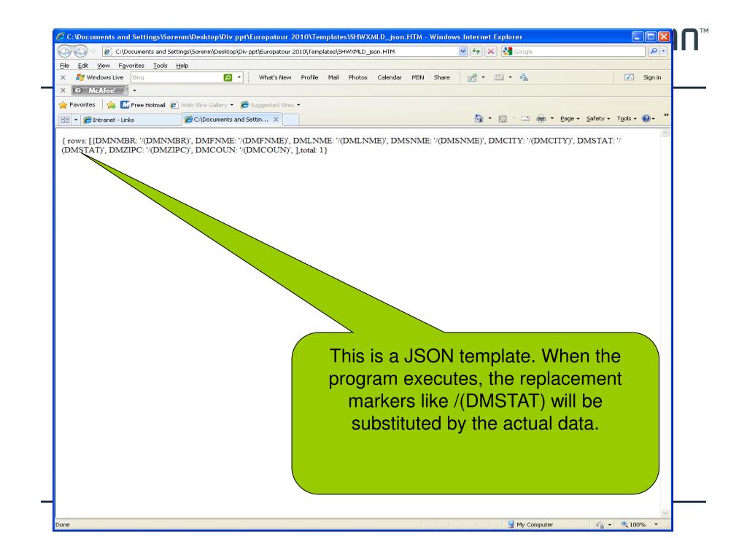Open the Suggested Sites favorite
The width and height of the screenshot is (747, 560).
270,105
